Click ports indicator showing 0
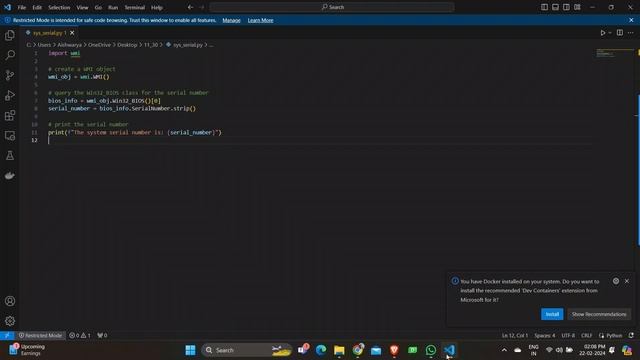Viewport: 640px width, 360px height. point(102,335)
